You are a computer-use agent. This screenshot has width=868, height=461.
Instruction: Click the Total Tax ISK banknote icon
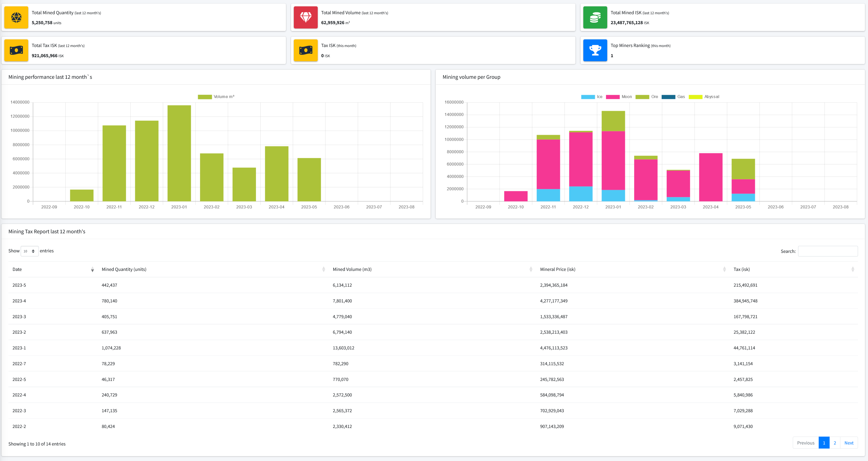[16, 50]
